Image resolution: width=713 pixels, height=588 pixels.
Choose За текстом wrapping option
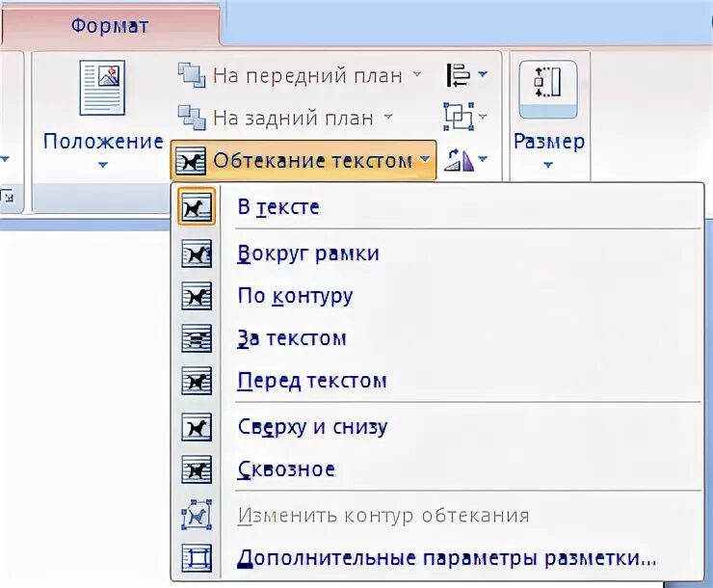436,338
